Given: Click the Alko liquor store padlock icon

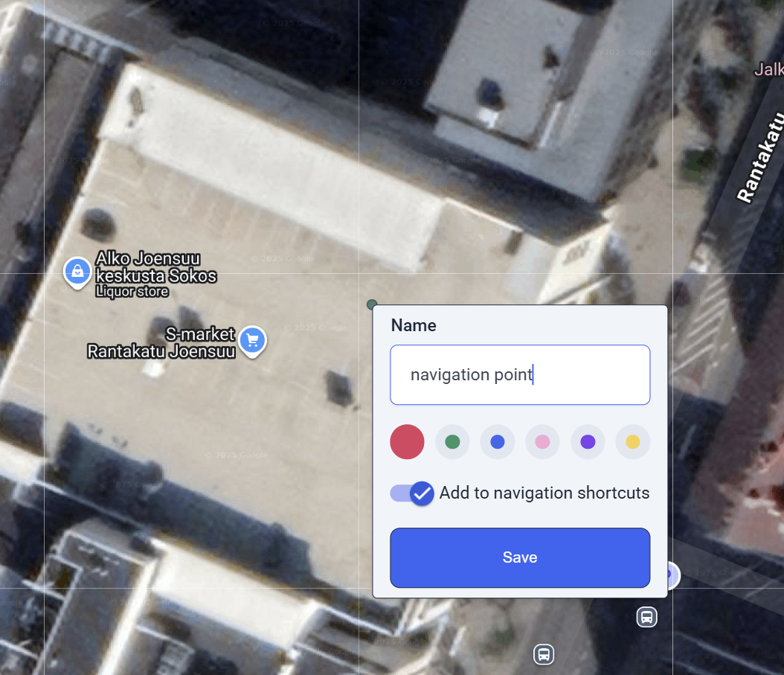Looking at the screenshot, I should tap(77, 272).
